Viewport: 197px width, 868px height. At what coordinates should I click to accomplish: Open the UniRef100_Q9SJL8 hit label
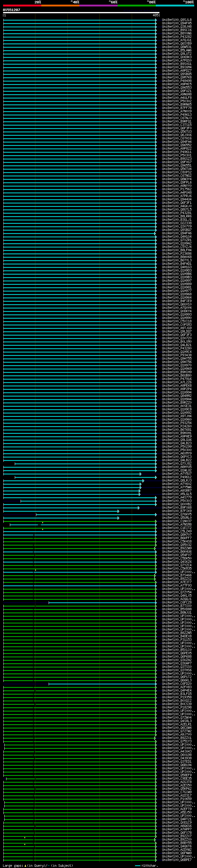(x=177, y=20)
